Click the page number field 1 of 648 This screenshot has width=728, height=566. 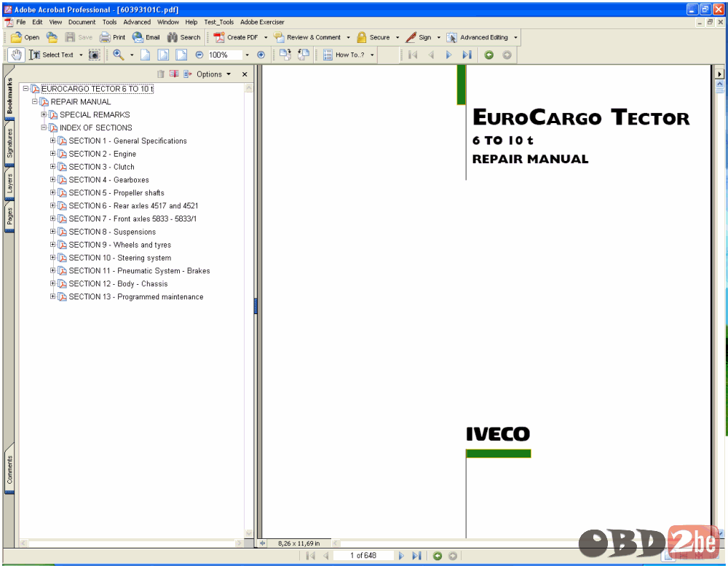[x=363, y=555]
